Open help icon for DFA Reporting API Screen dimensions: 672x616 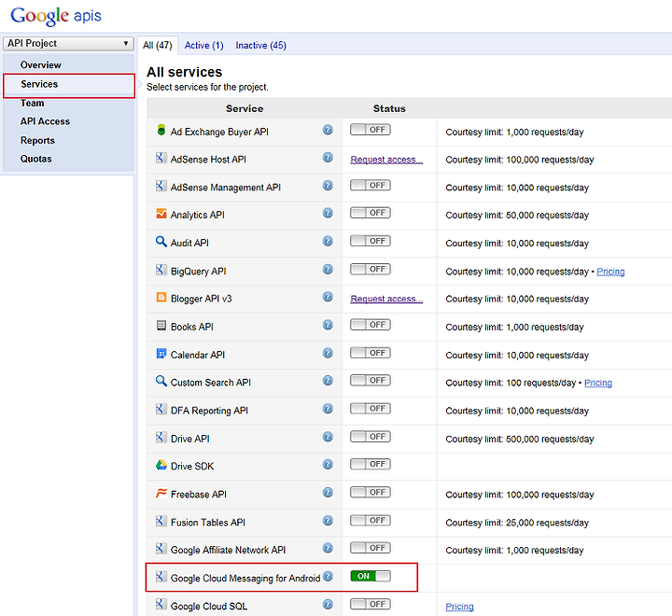point(328,408)
